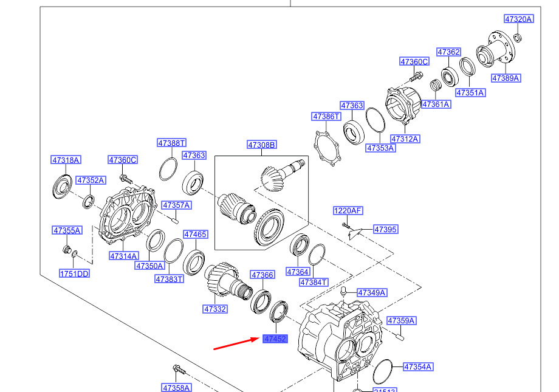Select the 47384T shim label
Viewport: 559px width, 392px height.
(314, 283)
